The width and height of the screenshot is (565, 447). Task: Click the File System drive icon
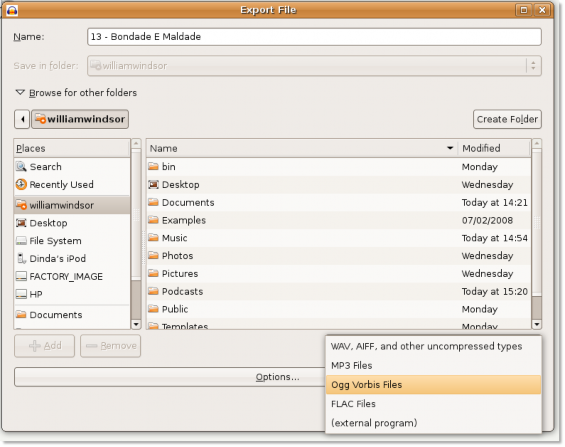(x=21, y=241)
